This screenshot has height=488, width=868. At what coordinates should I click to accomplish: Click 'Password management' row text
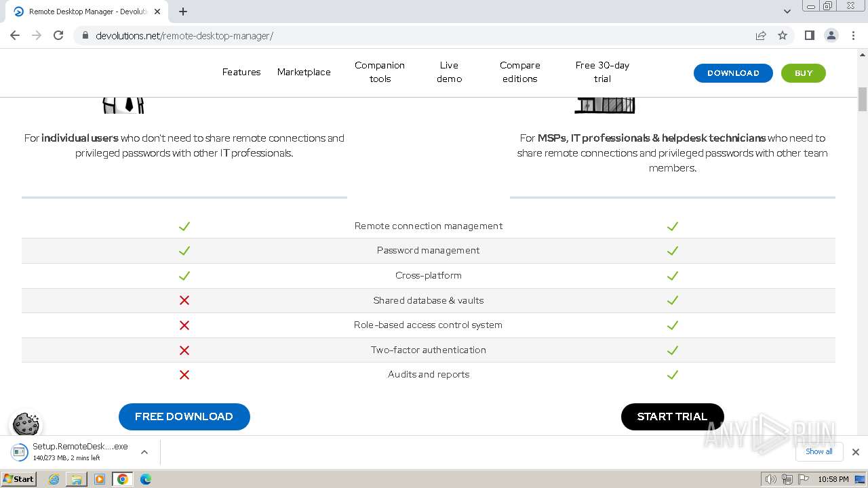(x=429, y=250)
